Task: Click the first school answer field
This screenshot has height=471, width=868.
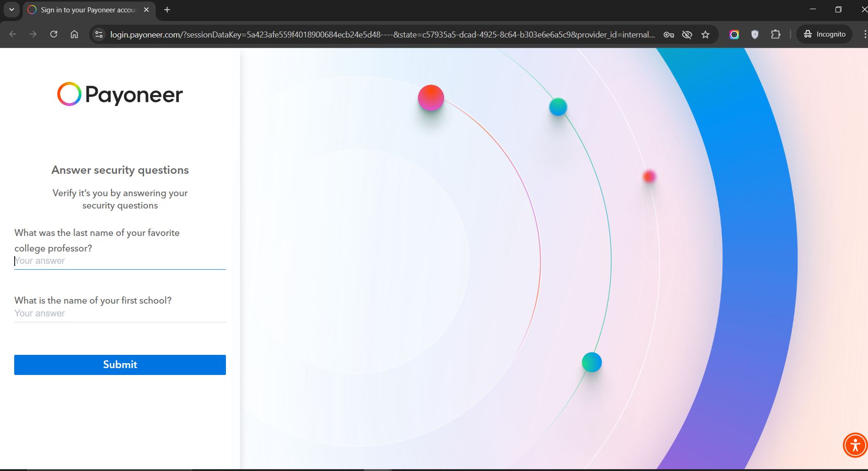Action: 120,314
